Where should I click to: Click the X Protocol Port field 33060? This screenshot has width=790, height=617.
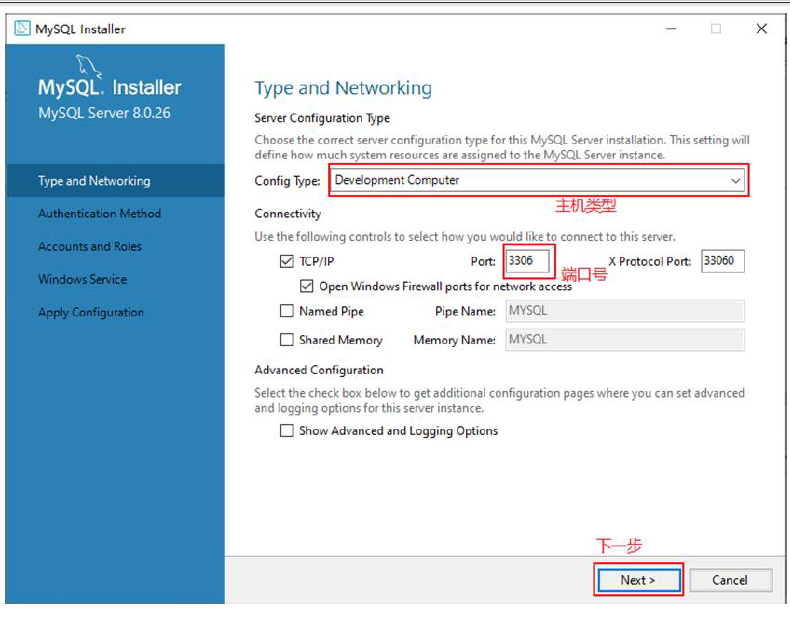[722, 261]
